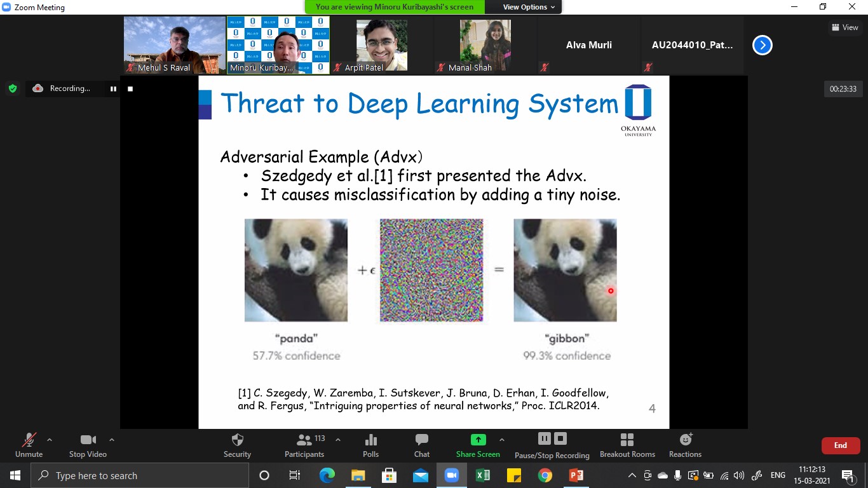The image size is (868, 488).
Task: Stop Video camera toggle
Action: (x=88, y=440)
